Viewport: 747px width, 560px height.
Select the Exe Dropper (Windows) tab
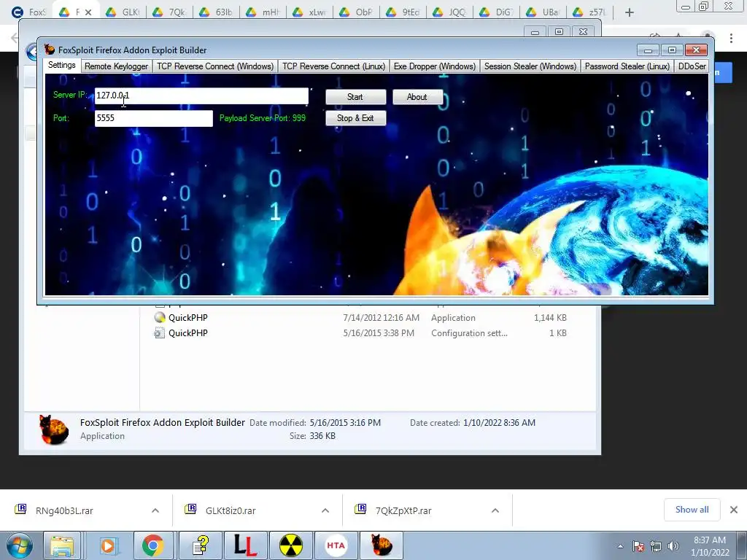point(435,66)
